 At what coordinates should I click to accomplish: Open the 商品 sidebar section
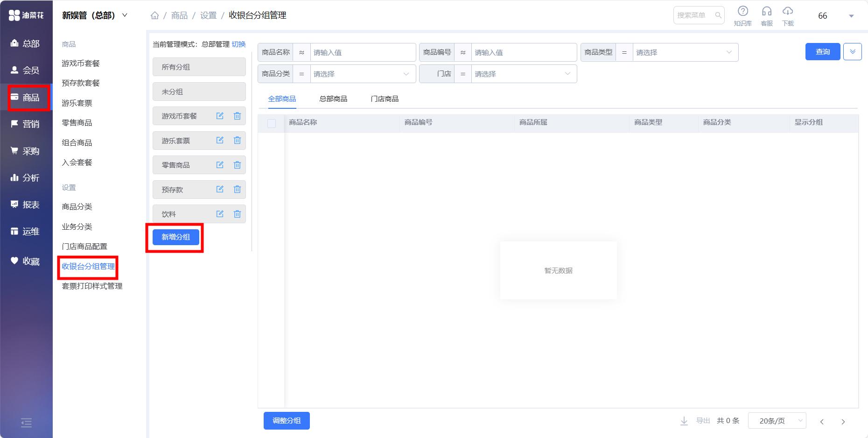26,97
